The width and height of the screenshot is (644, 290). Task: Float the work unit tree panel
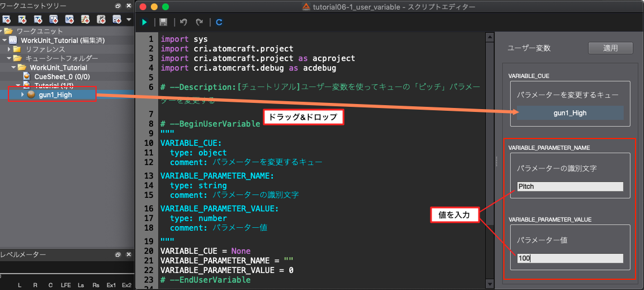pyautogui.click(x=118, y=6)
